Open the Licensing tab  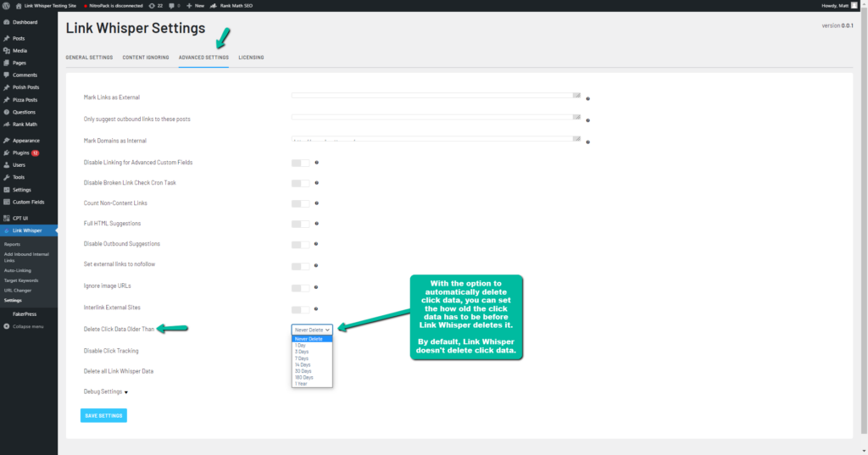coord(251,58)
